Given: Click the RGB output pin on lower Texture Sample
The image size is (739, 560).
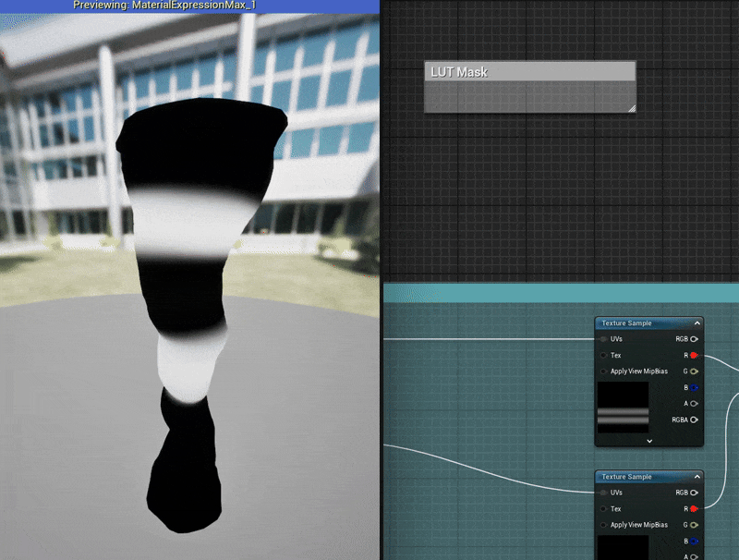Looking at the screenshot, I should (694, 493).
